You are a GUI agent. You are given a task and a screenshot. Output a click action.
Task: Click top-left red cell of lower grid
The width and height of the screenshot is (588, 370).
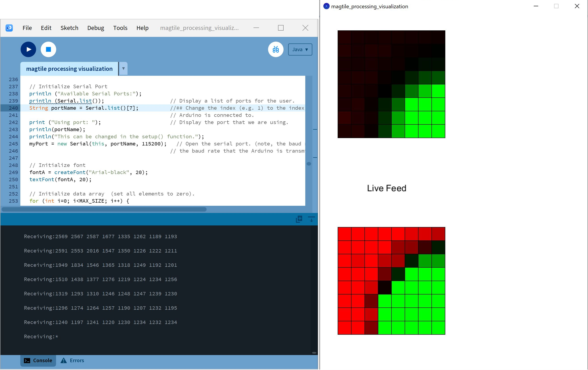pos(344,234)
